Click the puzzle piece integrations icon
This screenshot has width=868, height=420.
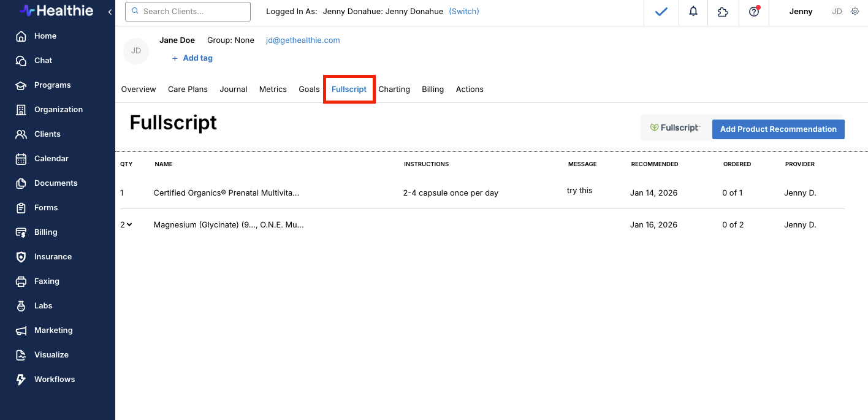point(723,12)
